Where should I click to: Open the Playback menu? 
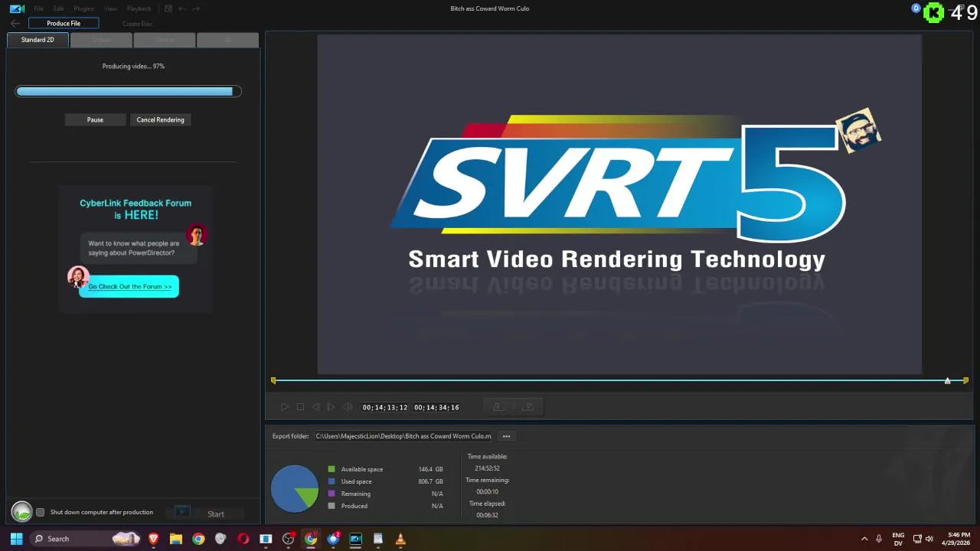click(x=139, y=8)
